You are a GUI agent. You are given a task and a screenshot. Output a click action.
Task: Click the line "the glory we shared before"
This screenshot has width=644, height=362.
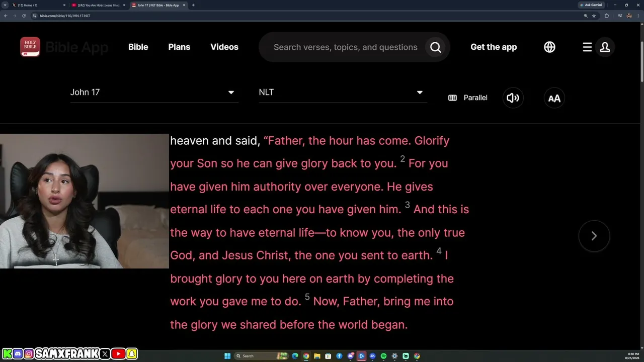point(289,325)
